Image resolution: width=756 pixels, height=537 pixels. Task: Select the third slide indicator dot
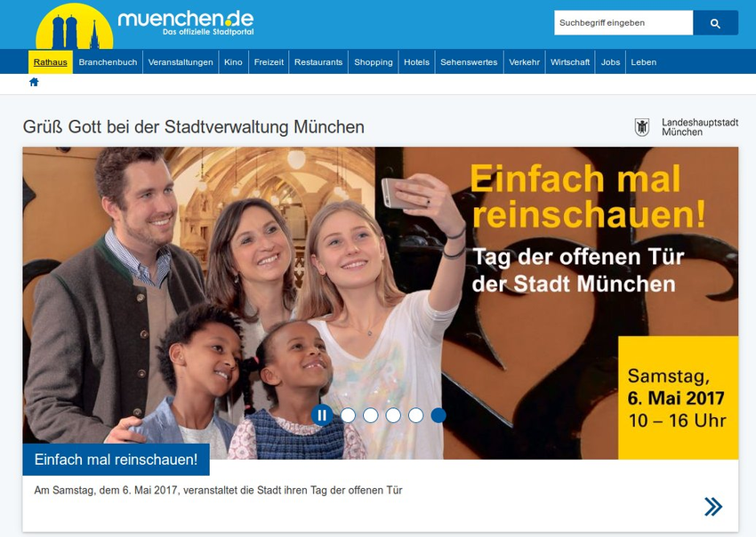[393, 415]
